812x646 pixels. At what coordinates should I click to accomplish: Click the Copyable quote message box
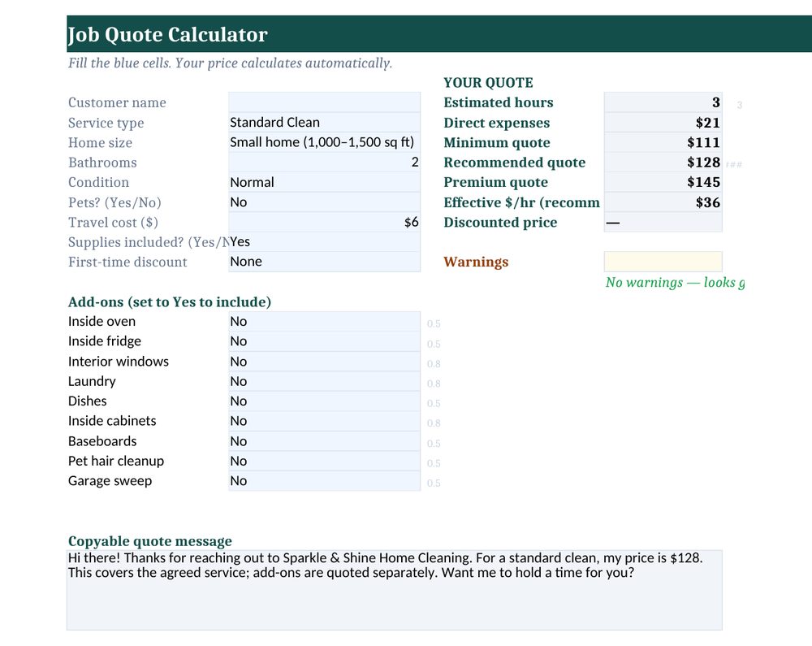point(395,590)
